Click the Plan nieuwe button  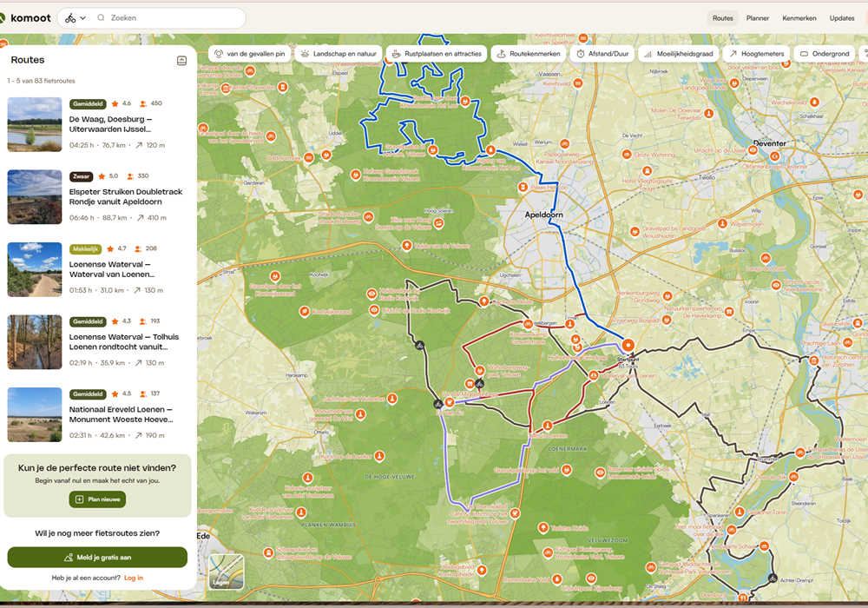coord(97,499)
